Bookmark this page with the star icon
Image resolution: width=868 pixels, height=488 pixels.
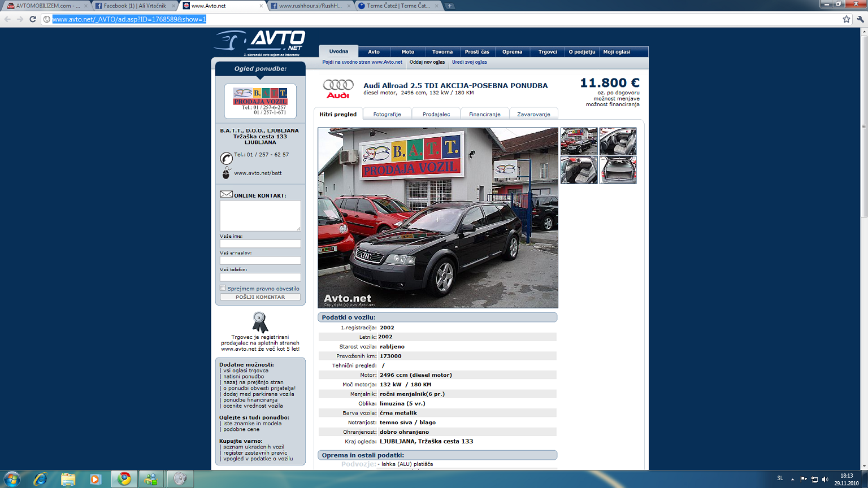(x=846, y=19)
